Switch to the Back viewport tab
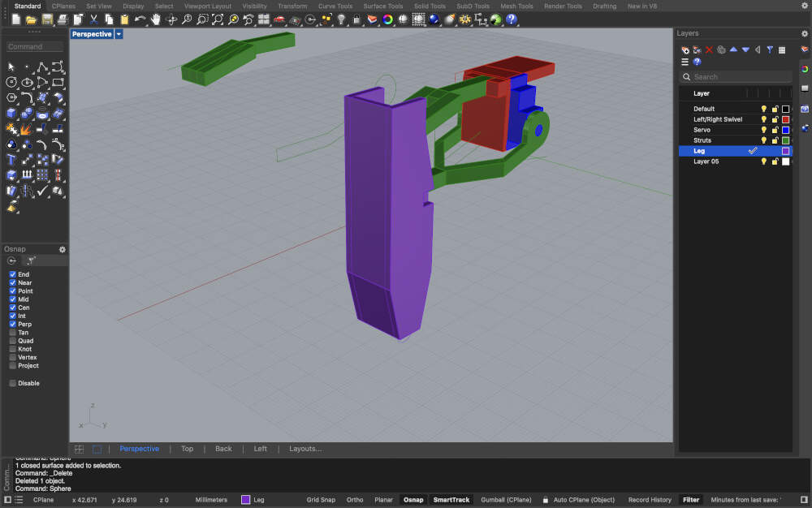812x508 pixels. tap(224, 449)
